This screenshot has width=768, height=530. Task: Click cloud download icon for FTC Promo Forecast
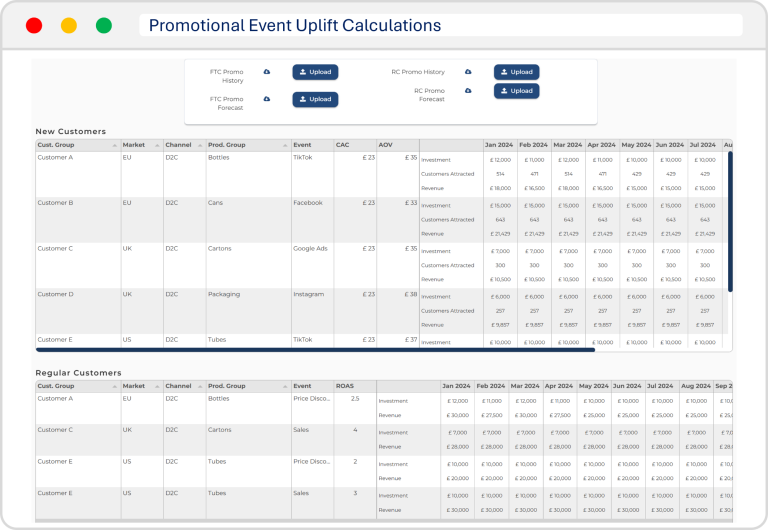(x=267, y=99)
